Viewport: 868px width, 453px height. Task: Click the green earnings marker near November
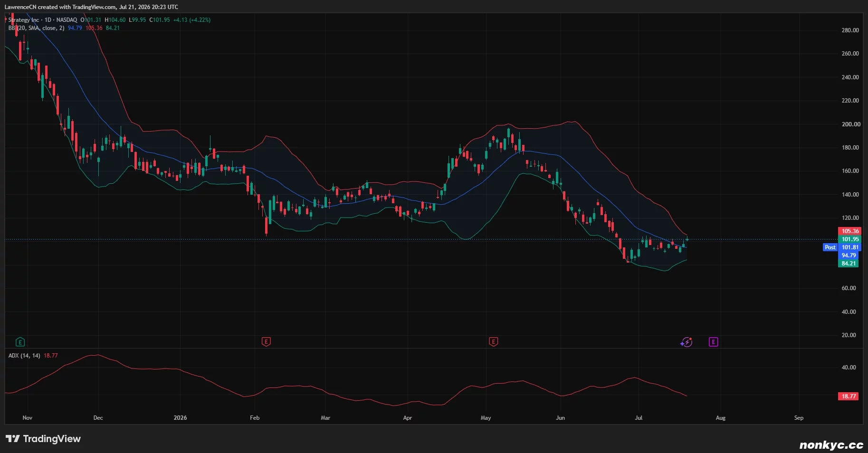(x=20, y=342)
